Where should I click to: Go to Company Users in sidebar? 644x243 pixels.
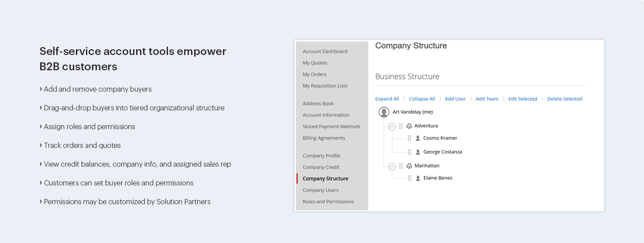(320, 190)
